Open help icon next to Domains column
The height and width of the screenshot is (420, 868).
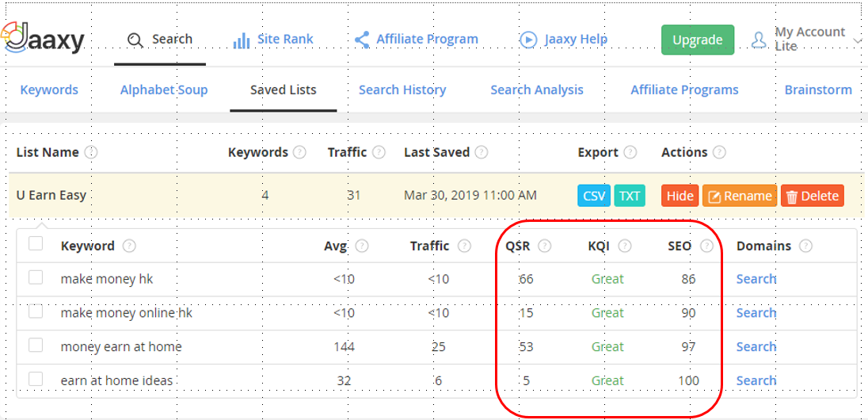806,246
